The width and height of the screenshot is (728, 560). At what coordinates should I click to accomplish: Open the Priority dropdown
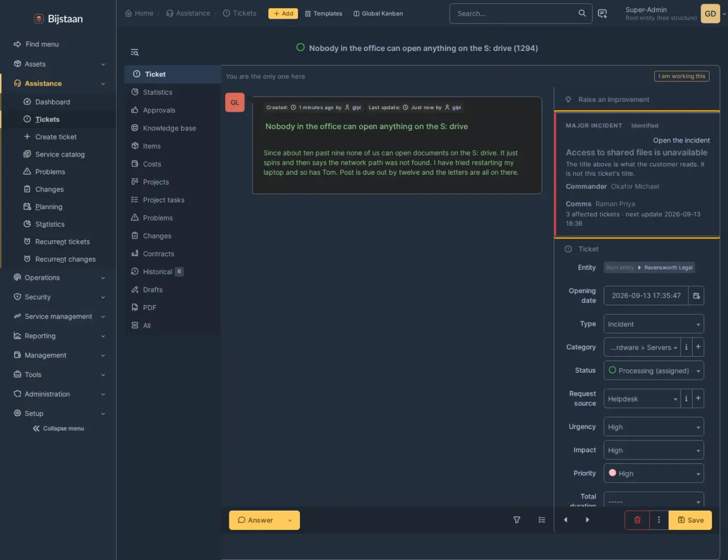point(654,474)
